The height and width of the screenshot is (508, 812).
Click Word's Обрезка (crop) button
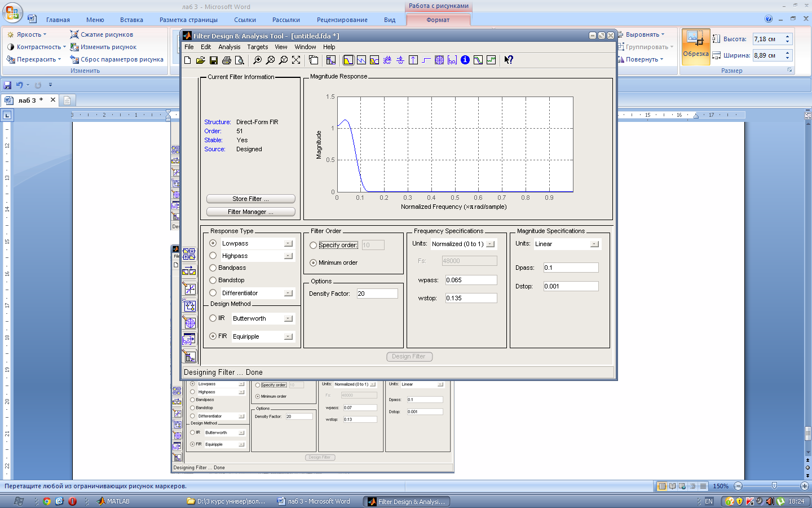coord(696,46)
